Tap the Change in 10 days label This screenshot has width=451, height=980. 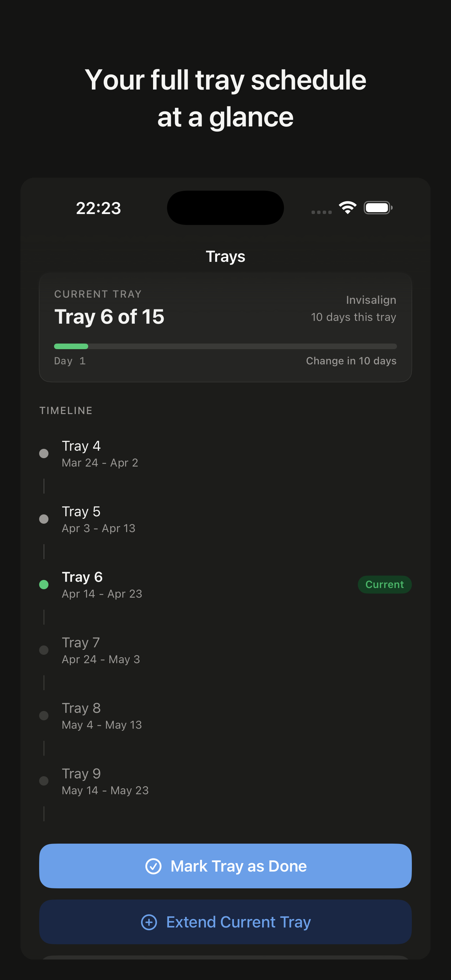click(351, 360)
